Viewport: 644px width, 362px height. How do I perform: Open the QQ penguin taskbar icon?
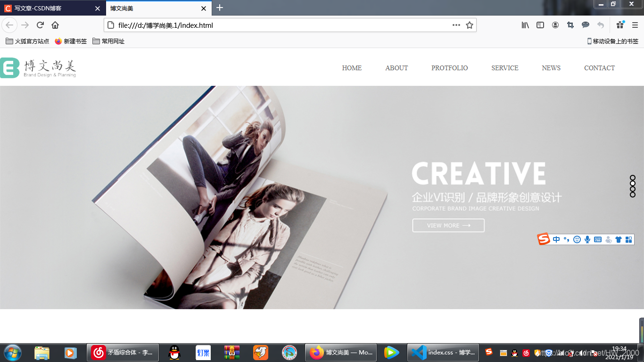click(174, 353)
